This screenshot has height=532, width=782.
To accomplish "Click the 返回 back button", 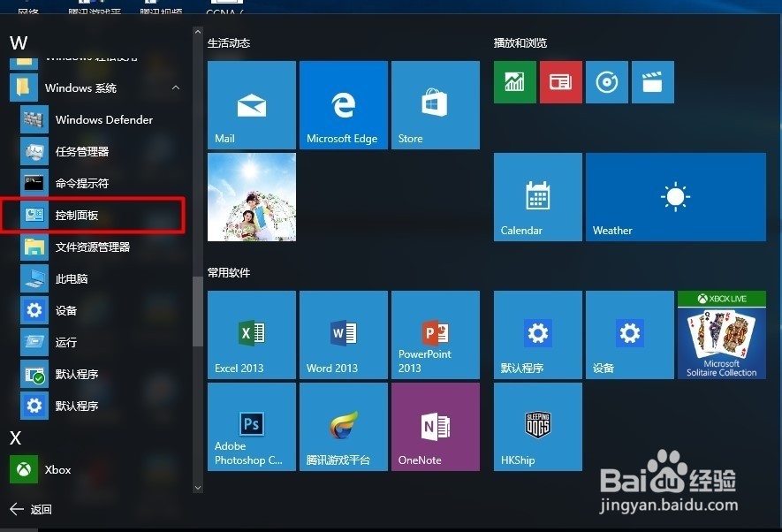I will click(x=31, y=509).
